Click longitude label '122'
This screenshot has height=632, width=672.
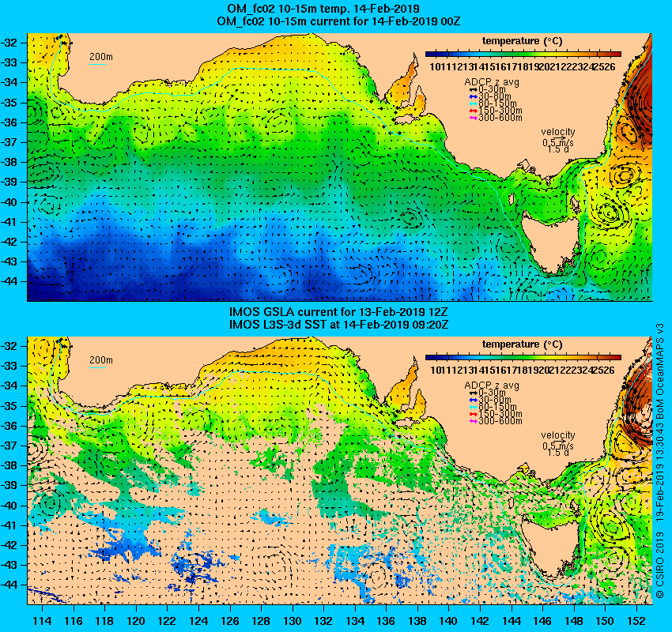click(x=167, y=620)
